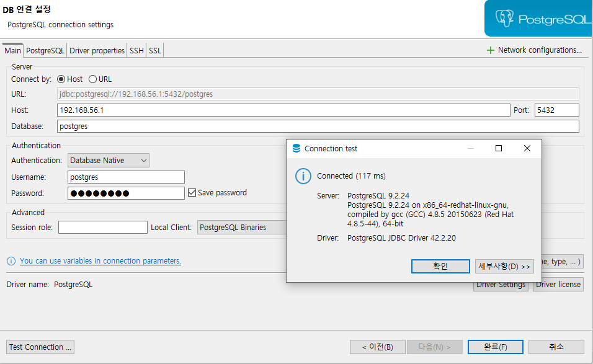Screen dimensions: 593x364
Task: Click the info icon in Connection test dialog
Action: click(x=303, y=176)
